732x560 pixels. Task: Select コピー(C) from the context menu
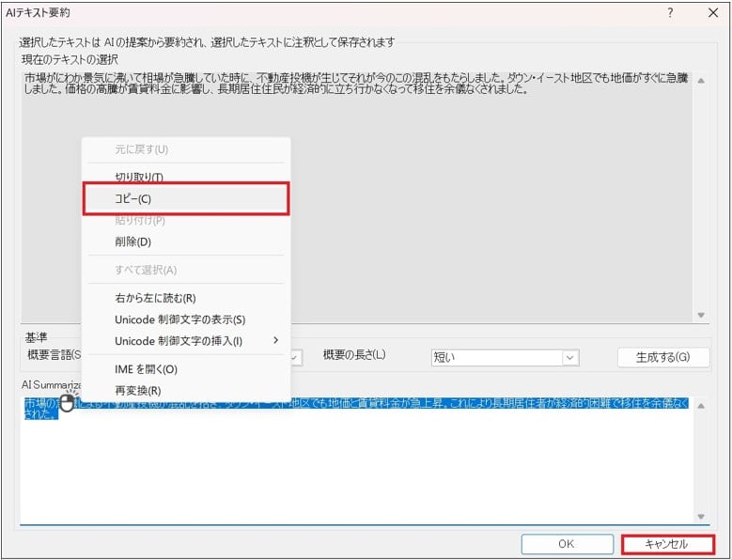pyautogui.click(x=185, y=199)
